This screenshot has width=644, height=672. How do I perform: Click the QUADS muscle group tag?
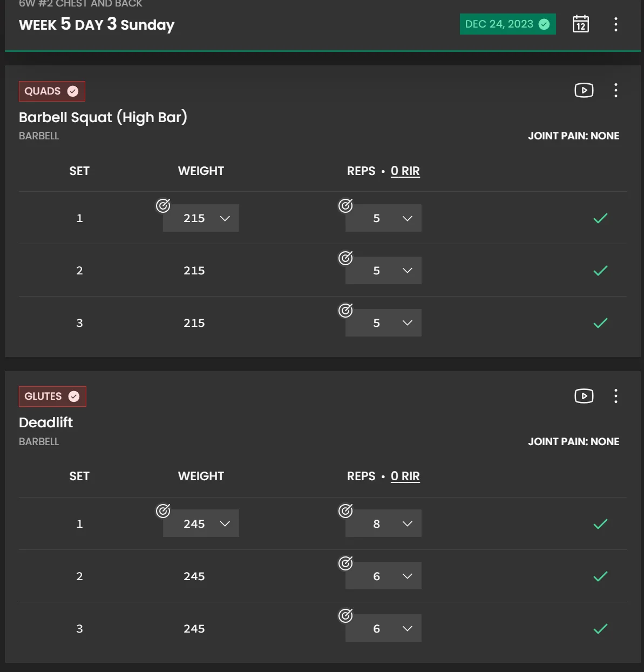point(52,91)
